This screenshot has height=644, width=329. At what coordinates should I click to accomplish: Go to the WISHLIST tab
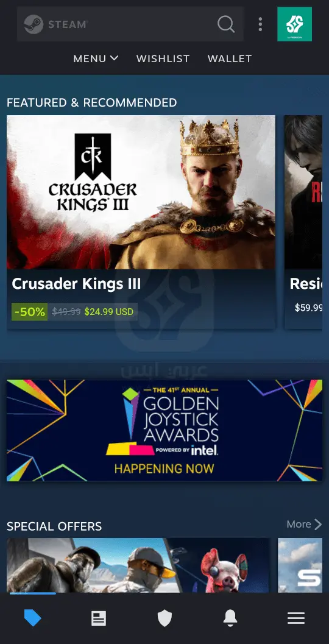(163, 58)
